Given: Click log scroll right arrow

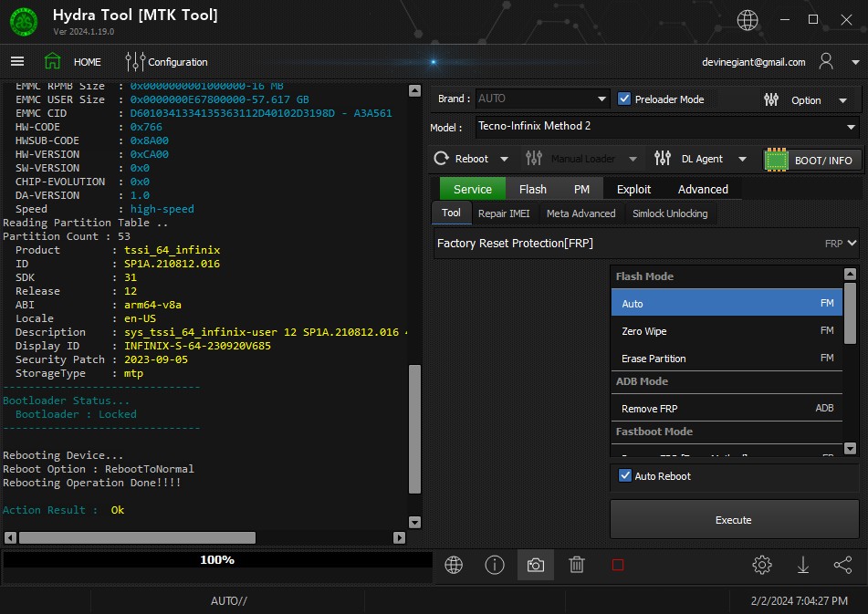Looking at the screenshot, I should pyautogui.click(x=399, y=537).
